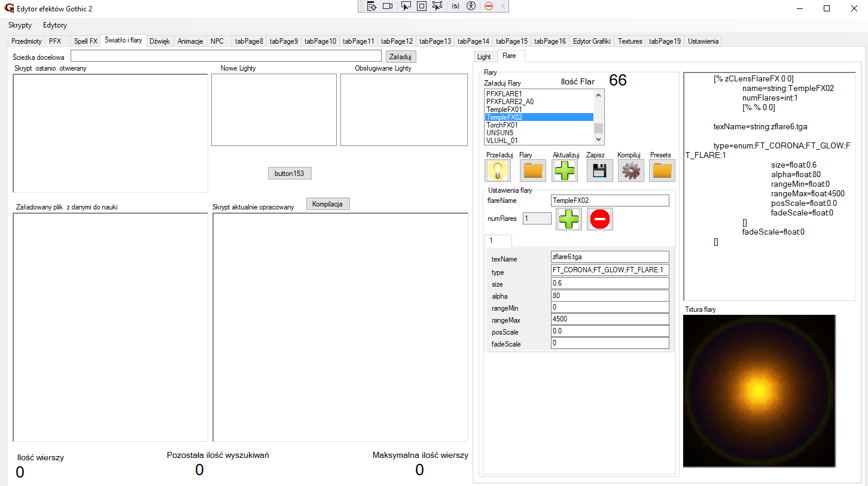Switch to the Spell FX tab
868x486 pixels.
pyautogui.click(x=86, y=41)
